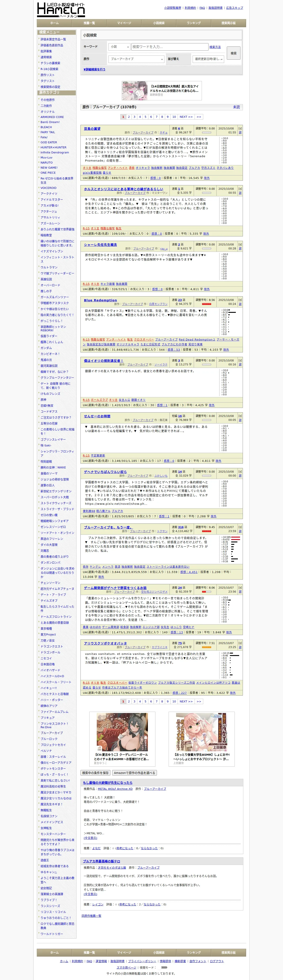Screen dimensions: 283x980
Task: Click 感想：53 for Blue Redemption
Action: coord(174,350)
